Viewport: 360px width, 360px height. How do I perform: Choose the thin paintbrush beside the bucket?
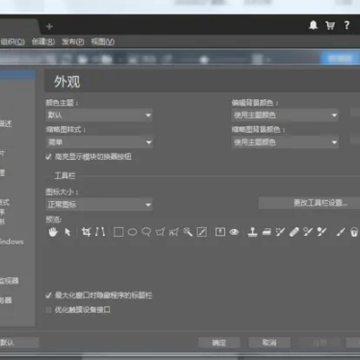340,232
